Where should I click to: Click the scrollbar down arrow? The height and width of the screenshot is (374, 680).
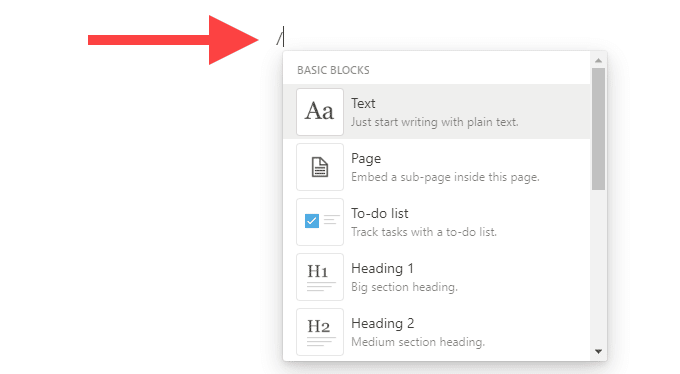click(x=598, y=351)
